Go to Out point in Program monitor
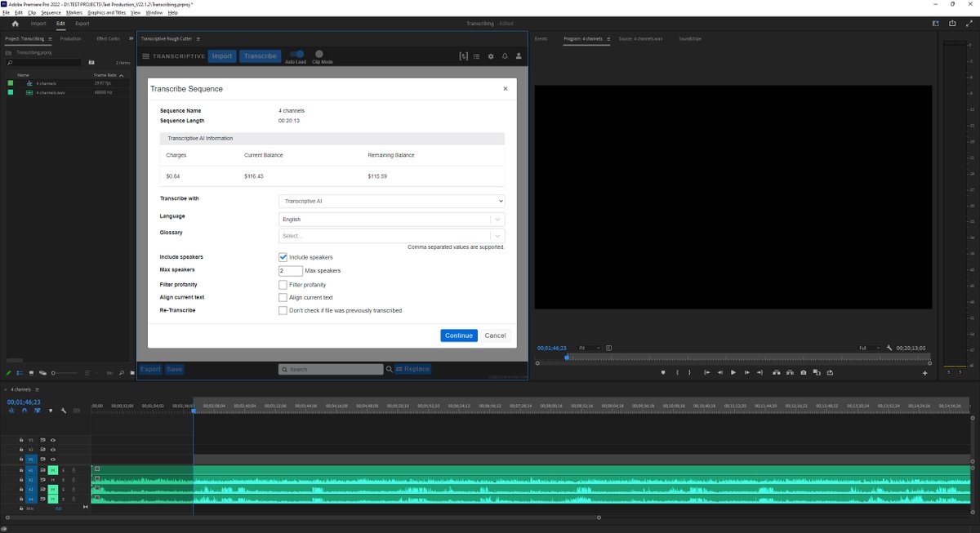The image size is (980, 533). click(760, 373)
